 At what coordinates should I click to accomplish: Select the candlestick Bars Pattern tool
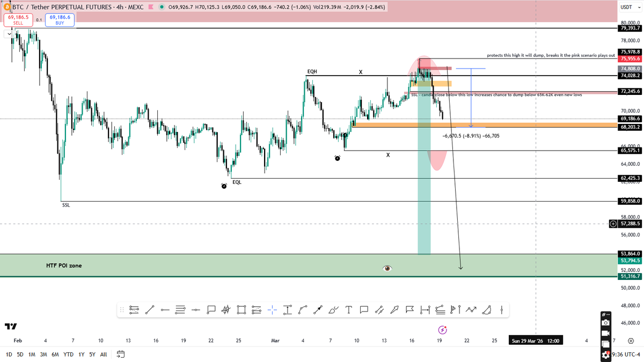point(226,309)
